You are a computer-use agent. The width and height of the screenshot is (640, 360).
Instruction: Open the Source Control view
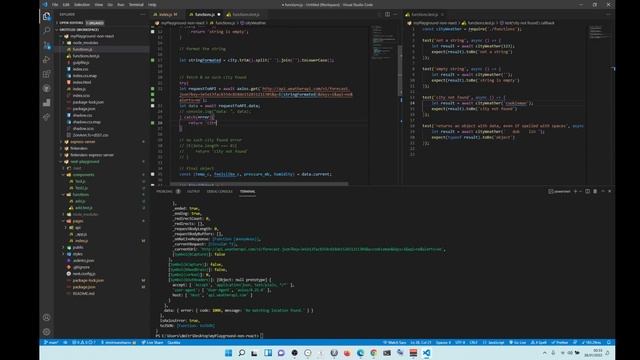click(47, 45)
